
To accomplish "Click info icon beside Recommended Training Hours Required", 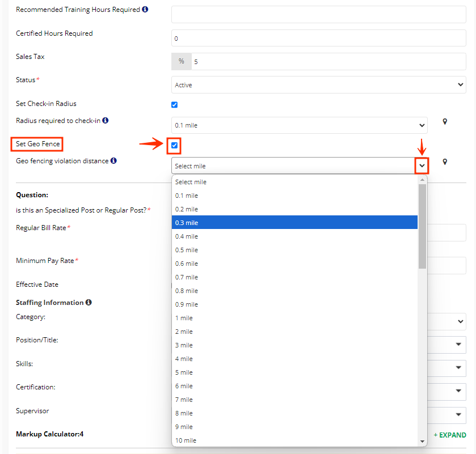I will (x=145, y=10).
